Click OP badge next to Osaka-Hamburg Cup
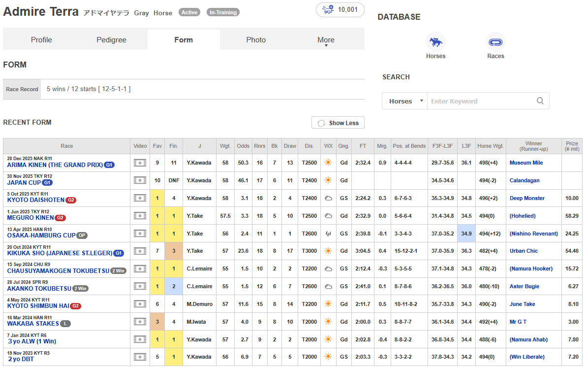The image size is (588, 369). (82, 235)
